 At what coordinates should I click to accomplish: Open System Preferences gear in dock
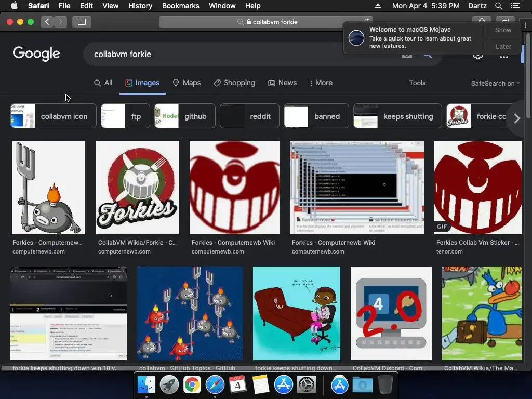(307, 385)
